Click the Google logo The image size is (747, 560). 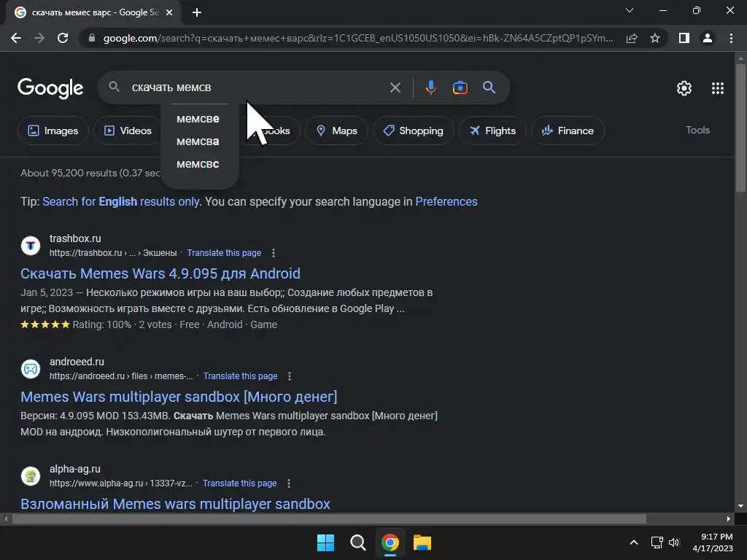click(x=50, y=88)
